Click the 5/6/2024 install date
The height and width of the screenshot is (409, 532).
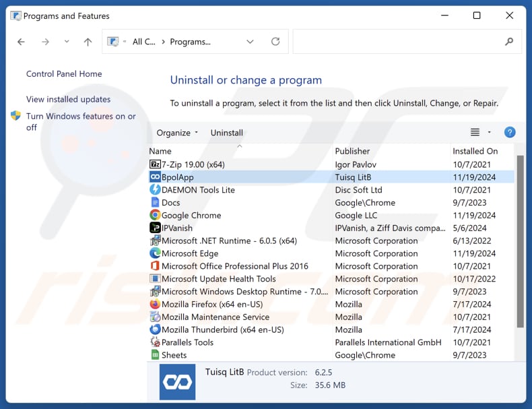tap(469, 228)
